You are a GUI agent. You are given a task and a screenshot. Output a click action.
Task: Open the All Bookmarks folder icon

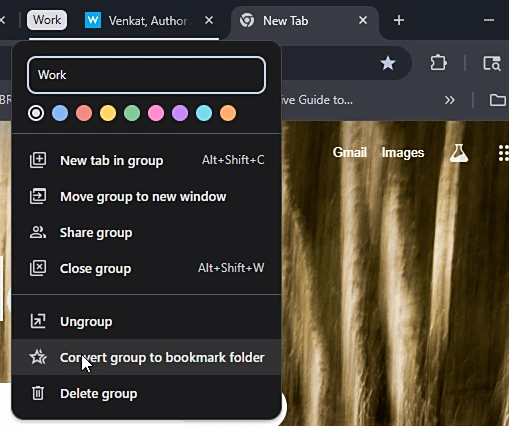point(497,100)
